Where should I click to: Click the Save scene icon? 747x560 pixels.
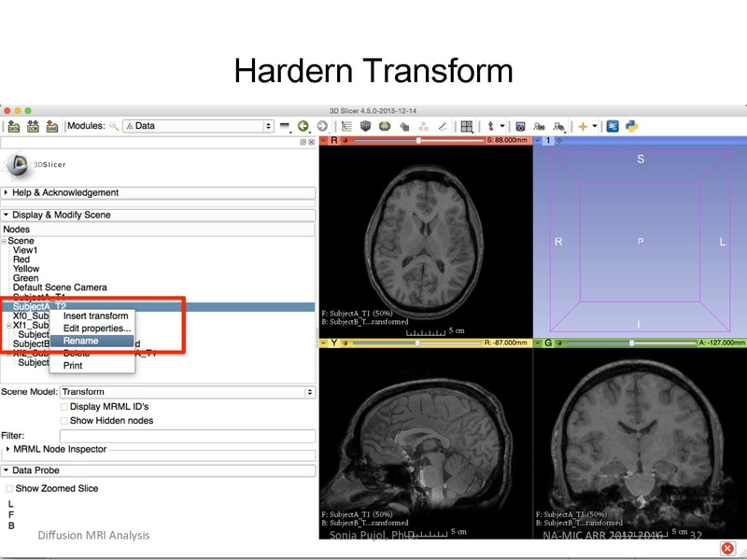click(x=52, y=126)
